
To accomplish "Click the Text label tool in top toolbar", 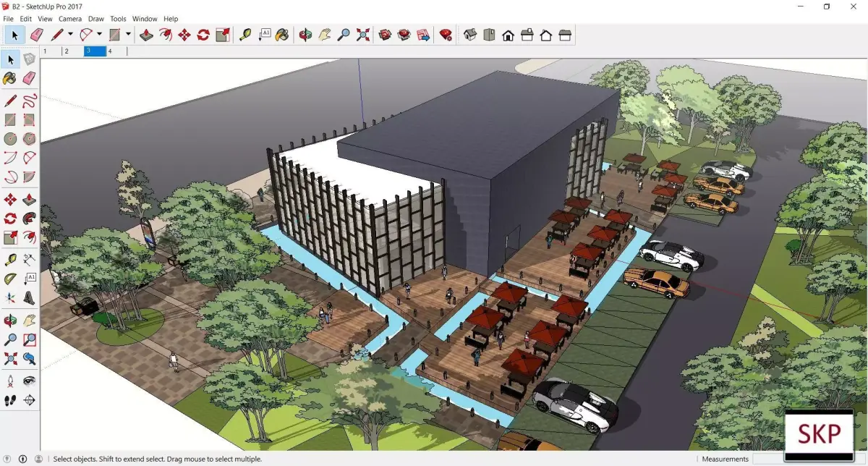I will 264,35.
